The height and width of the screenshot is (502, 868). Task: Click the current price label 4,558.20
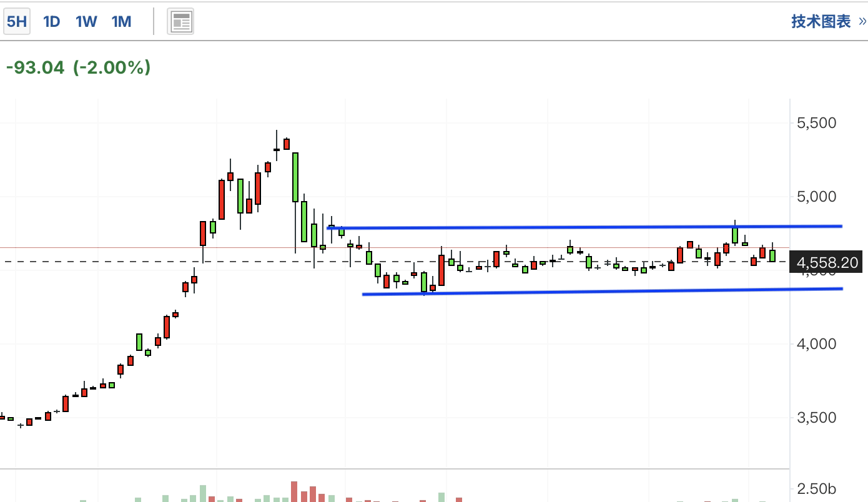pyautogui.click(x=825, y=263)
